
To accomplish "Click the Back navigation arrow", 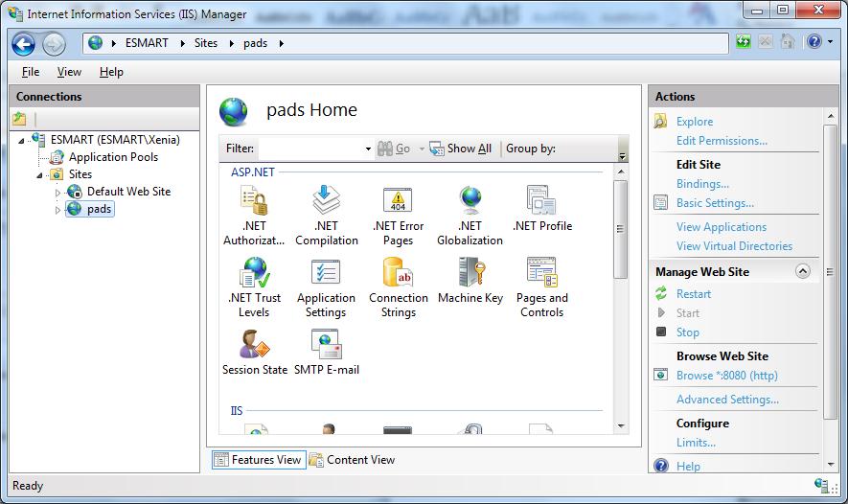I will 24,44.
